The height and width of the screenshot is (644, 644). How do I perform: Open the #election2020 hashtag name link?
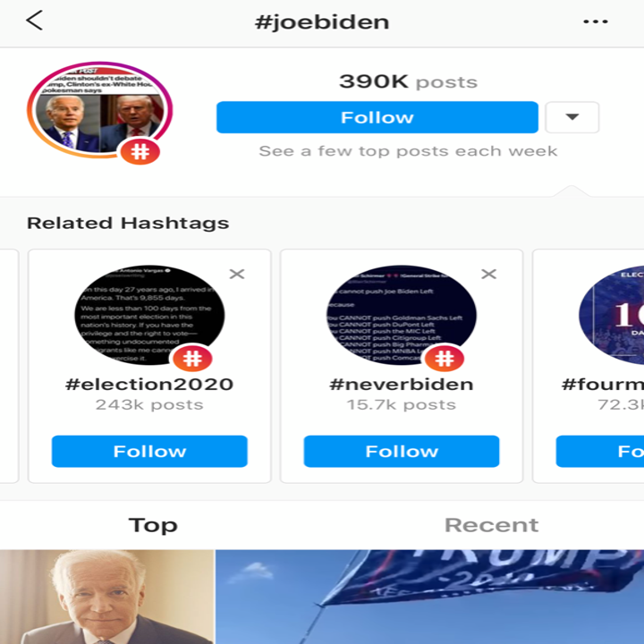[x=149, y=385]
